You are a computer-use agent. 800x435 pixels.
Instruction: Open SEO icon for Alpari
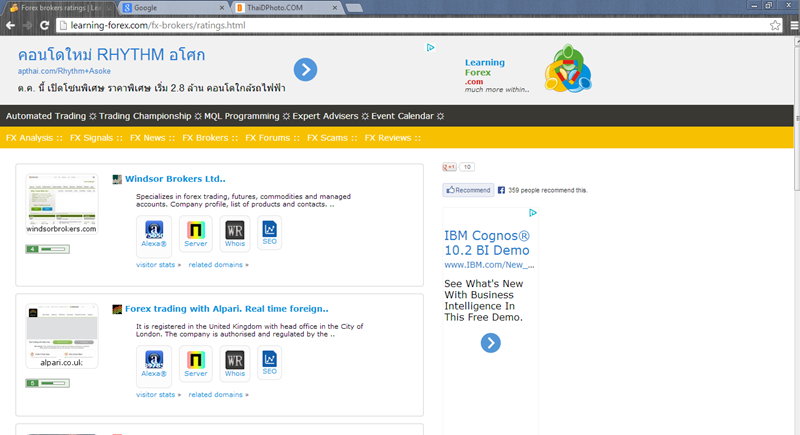(269, 363)
